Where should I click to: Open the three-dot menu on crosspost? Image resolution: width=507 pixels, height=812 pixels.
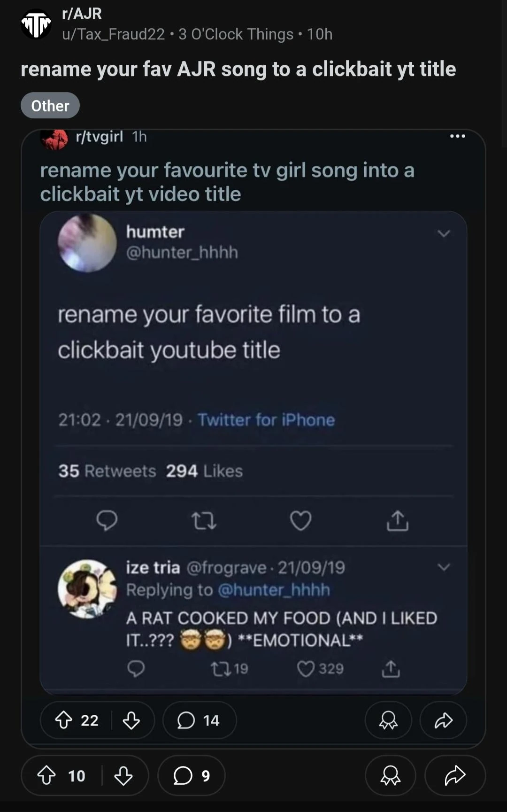457,136
